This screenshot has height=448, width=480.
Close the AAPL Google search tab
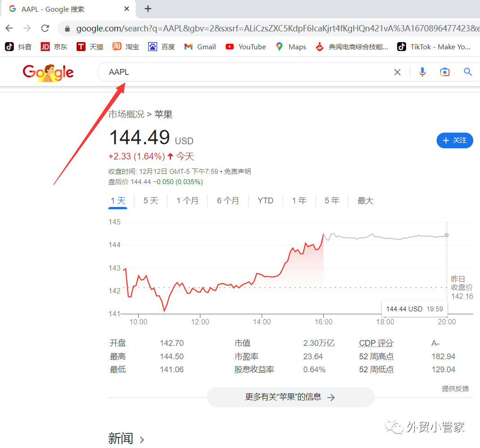[x=126, y=9]
